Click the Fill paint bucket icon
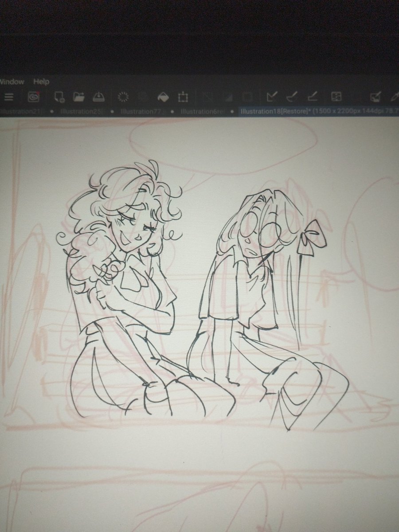399x532 pixels. click(163, 96)
